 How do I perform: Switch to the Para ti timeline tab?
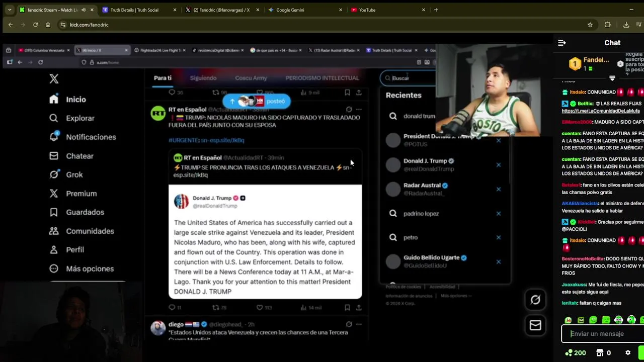(163, 78)
